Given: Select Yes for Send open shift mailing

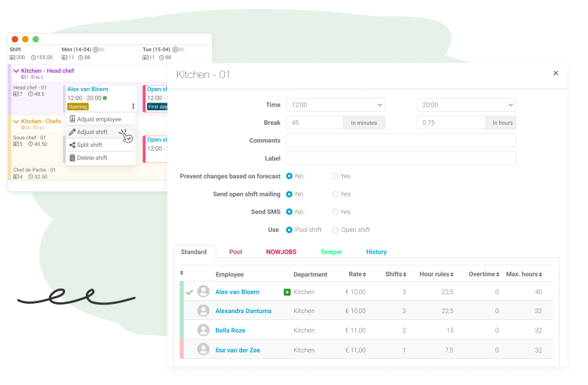Looking at the screenshot, I should point(335,194).
